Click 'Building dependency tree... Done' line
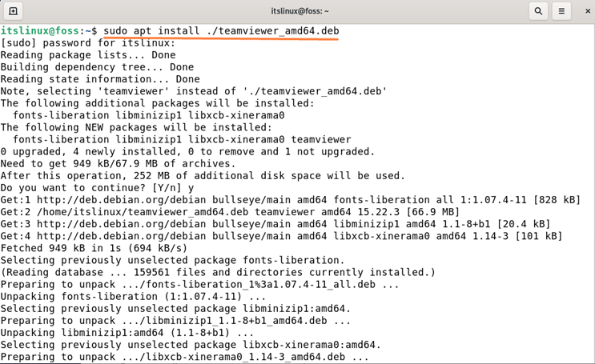The height and width of the screenshot is (364, 595). coord(97,67)
